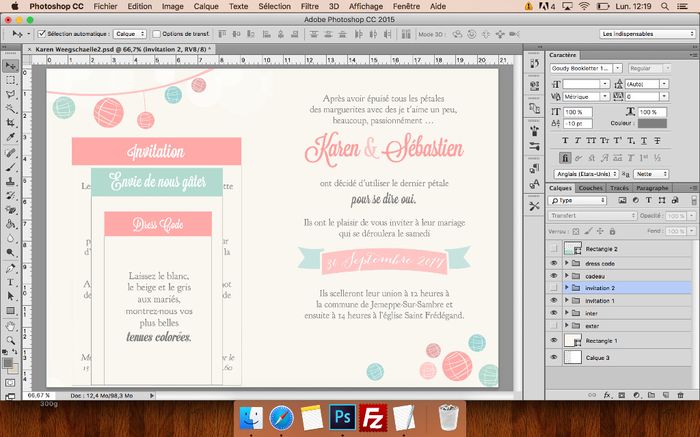Select the Eyedropper tool

click(10, 137)
